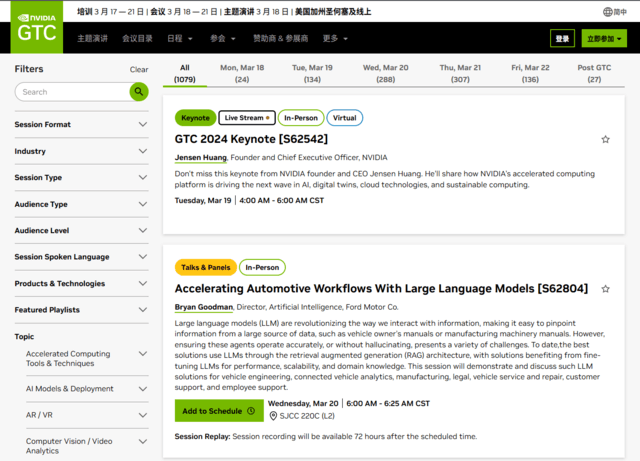
Task: Toggle the Talks & Panels tag
Action: coord(204,267)
